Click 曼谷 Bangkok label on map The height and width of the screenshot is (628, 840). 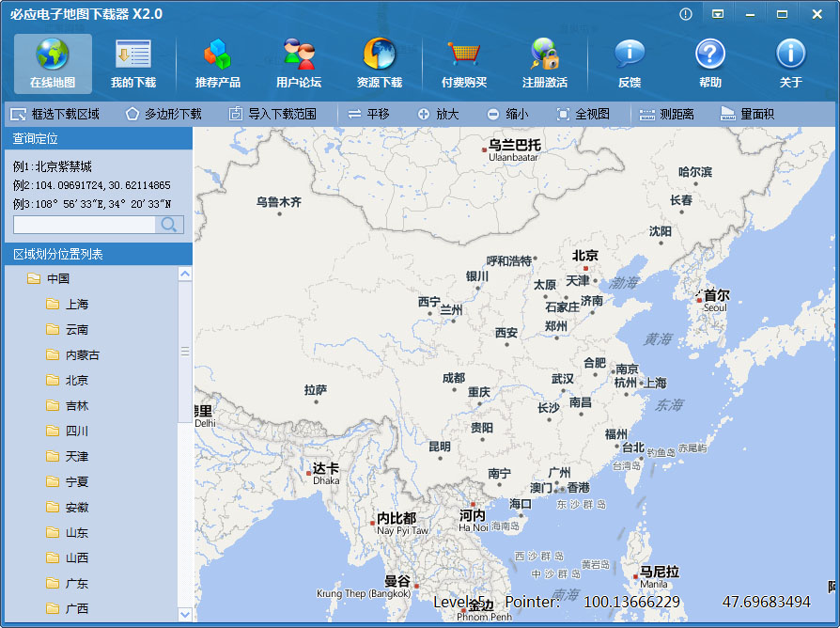click(x=397, y=581)
